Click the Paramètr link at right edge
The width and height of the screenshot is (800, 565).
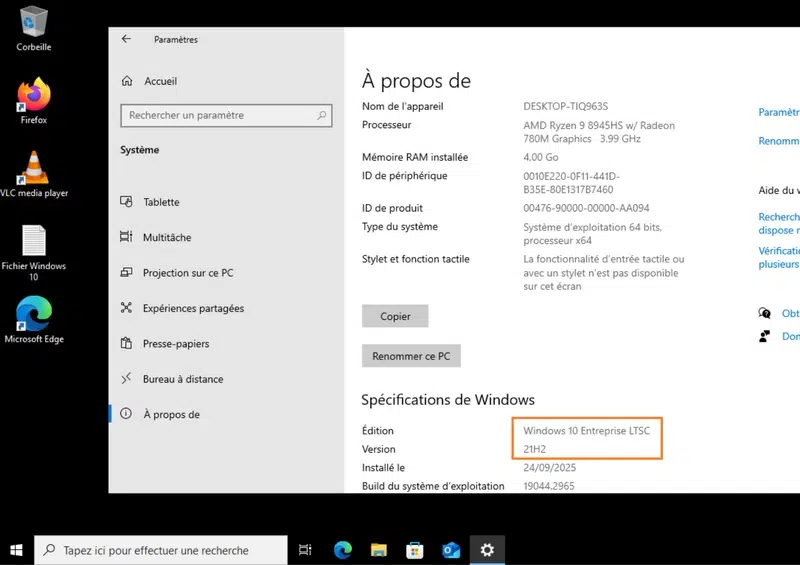point(779,112)
